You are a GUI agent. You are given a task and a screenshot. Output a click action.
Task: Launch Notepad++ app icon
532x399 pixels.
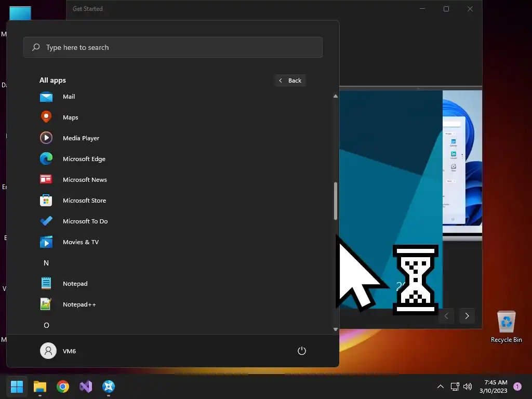tap(46, 303)
